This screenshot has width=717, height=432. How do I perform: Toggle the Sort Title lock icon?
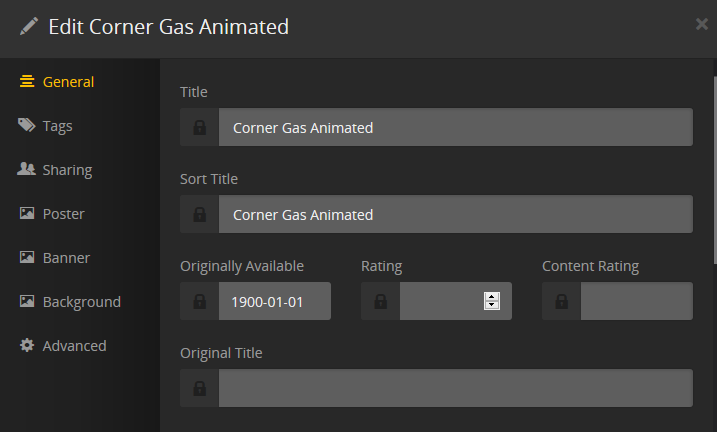[x=199, y=215]
